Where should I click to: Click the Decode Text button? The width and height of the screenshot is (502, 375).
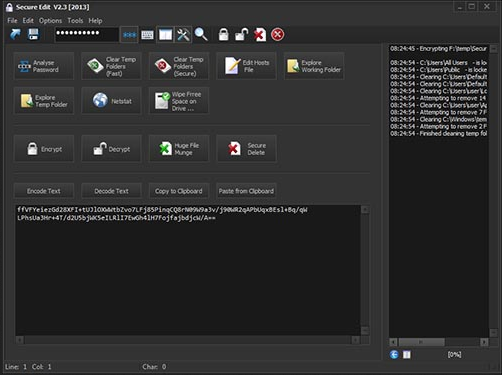pos(111,191)
